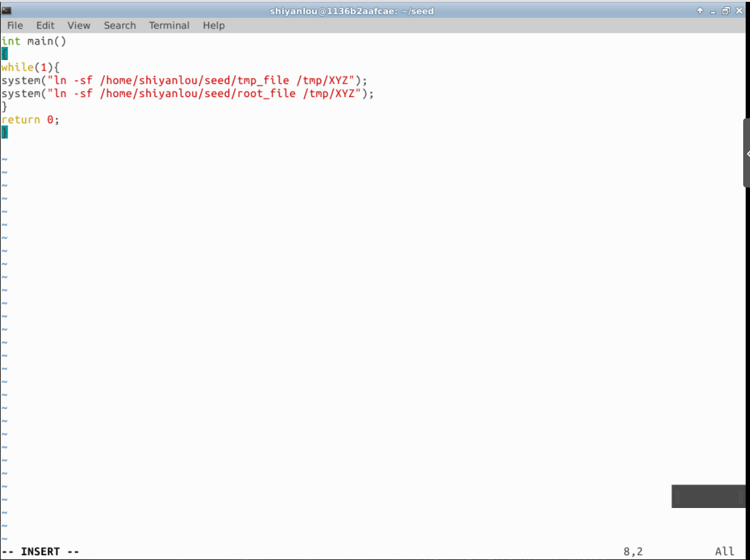Screen dimensions: 750x560
Task: Click the highlighted opening brace after main
Action: tap(4, 54)
